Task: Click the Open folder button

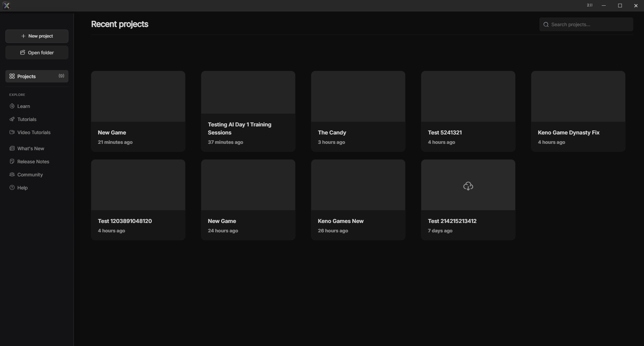Action: click(x=37, y=53)
